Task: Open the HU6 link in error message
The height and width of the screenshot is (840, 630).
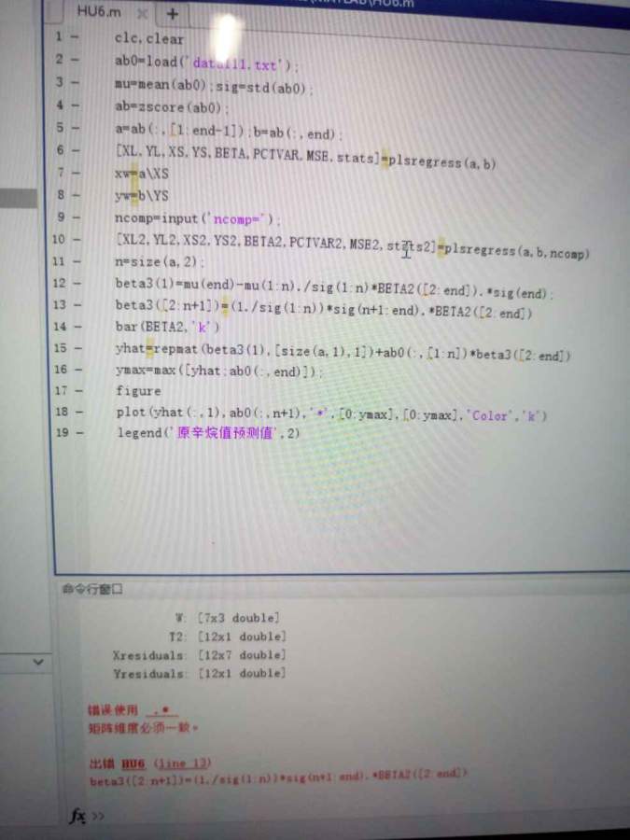Action: coord(133,763)
